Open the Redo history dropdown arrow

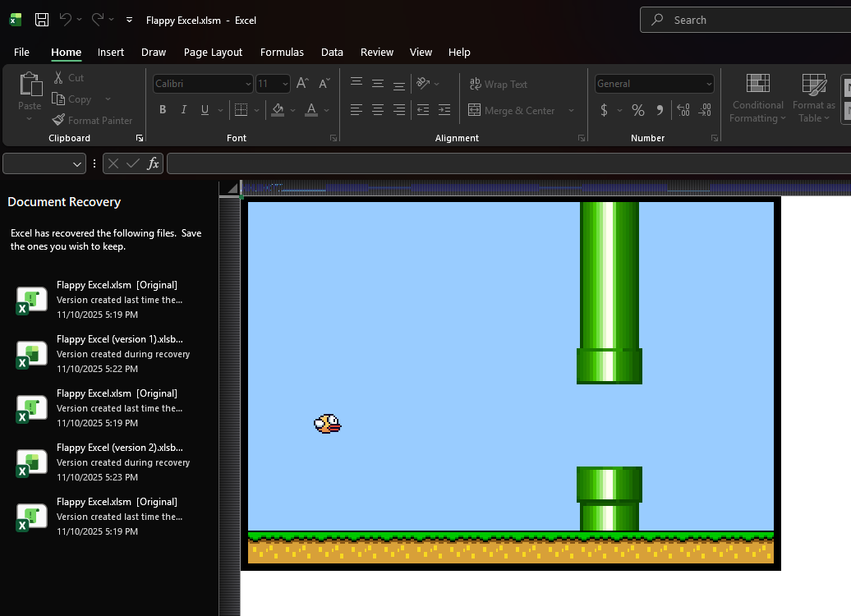point(111,20)
